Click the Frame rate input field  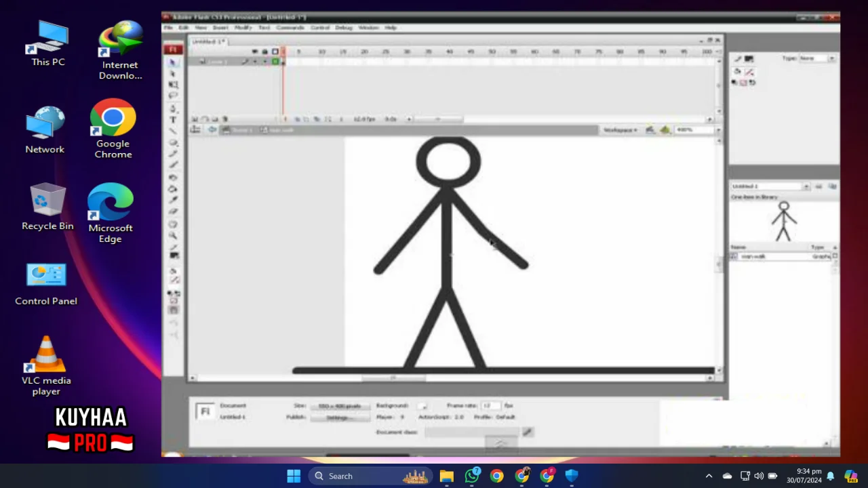tap(491, 405)
